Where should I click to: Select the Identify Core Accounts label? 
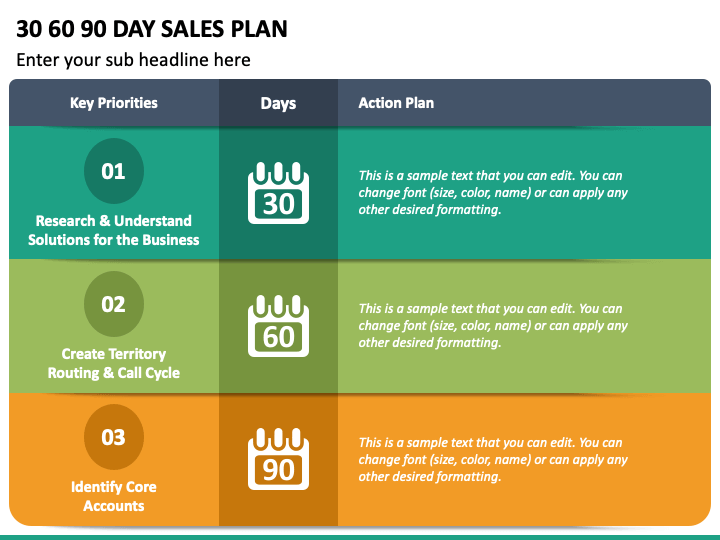(x=114, y=496)
